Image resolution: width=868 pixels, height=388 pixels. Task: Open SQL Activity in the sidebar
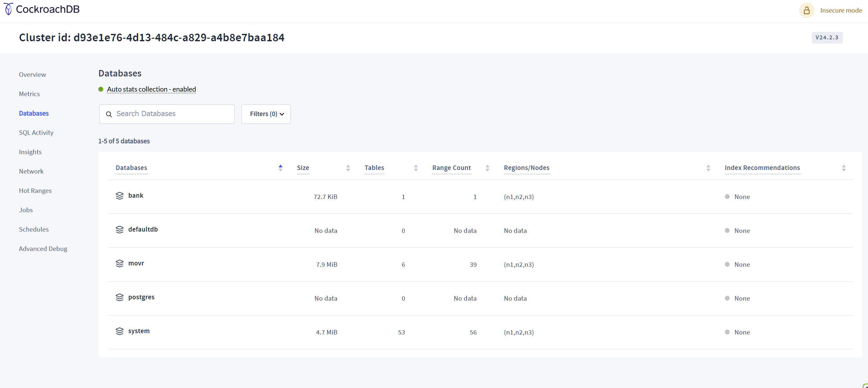[36, 133]
